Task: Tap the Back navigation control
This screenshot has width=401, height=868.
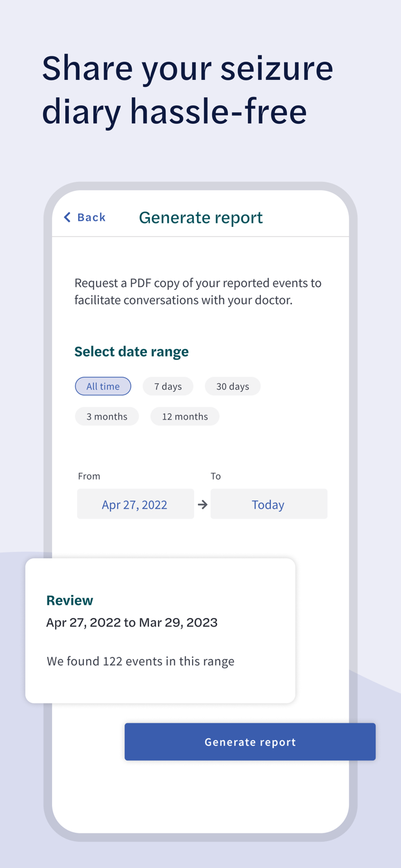Action: pyautogui.click(x=84, y=217)
